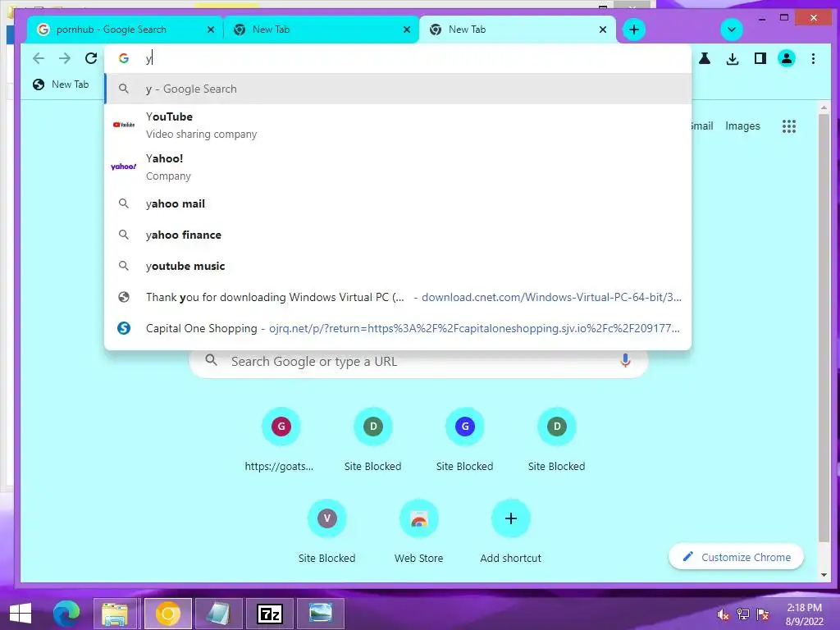Viewport: 840px width, 630px height.
Task: Toggle the side panel icon
Action: tap(760, 58)
